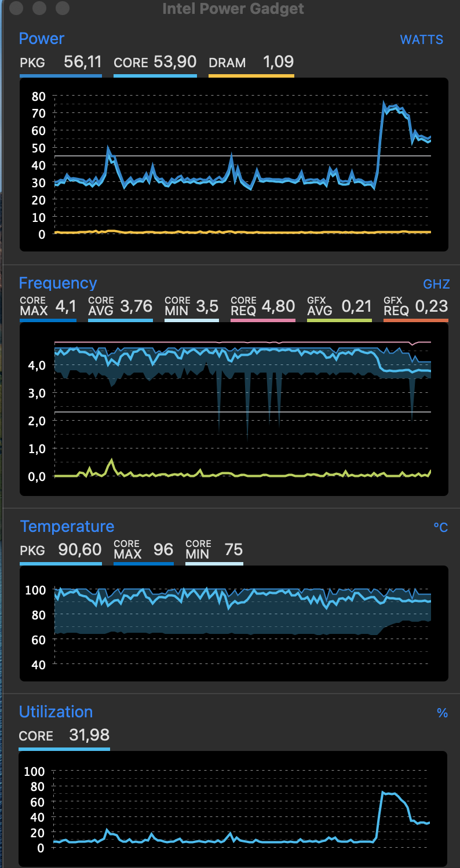This screenshot has width=460, height=868.
Task: Click the CORE utilization legend bar
Action: [x=64, y=749]
